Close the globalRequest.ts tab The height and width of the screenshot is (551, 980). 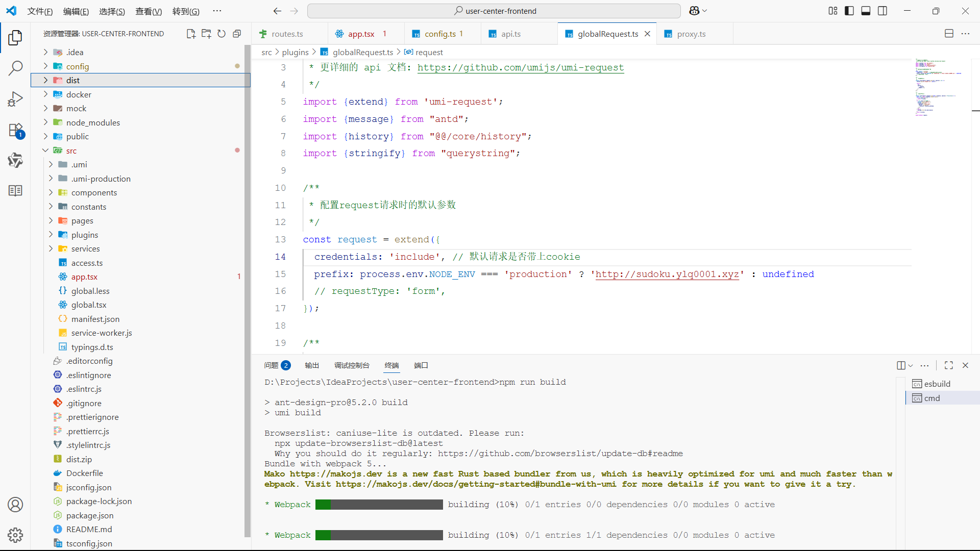pyautogui.click(x=647, y=34)
